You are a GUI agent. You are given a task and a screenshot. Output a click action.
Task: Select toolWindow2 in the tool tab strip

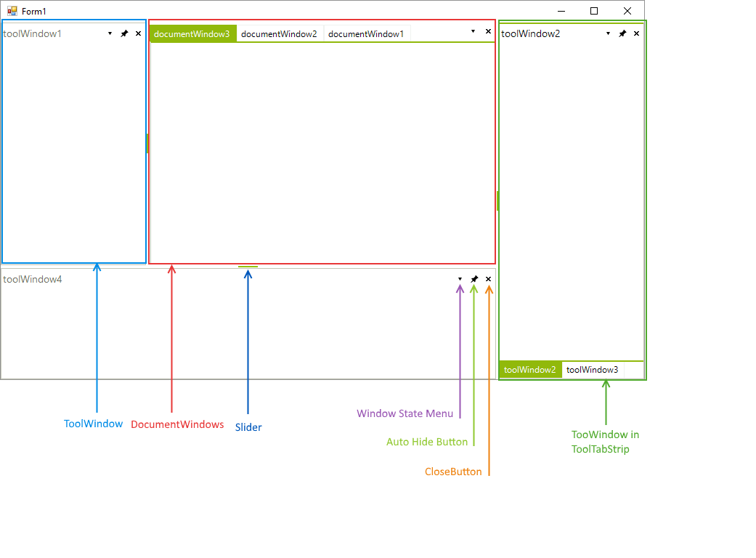(x=530, y=370)
